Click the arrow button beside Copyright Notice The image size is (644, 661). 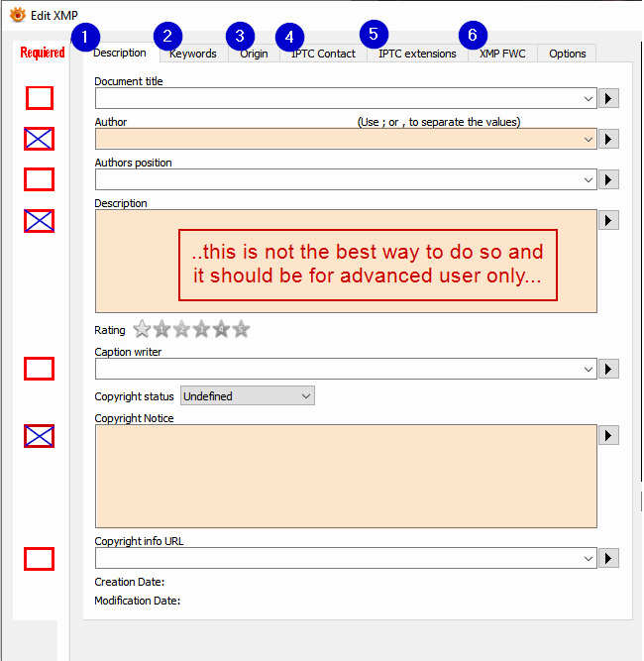point(608,435)
